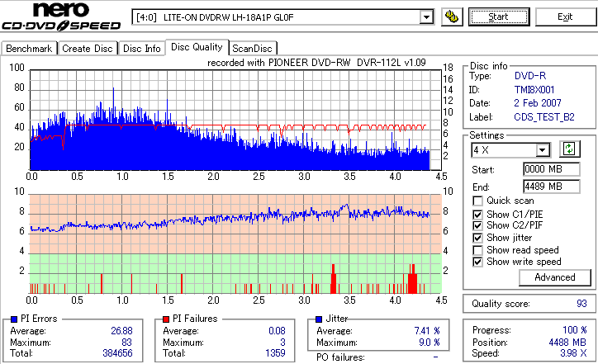Click the date 2 Feb 2007
The width and height of the screenshot is (598, 364).
point(538,103)
